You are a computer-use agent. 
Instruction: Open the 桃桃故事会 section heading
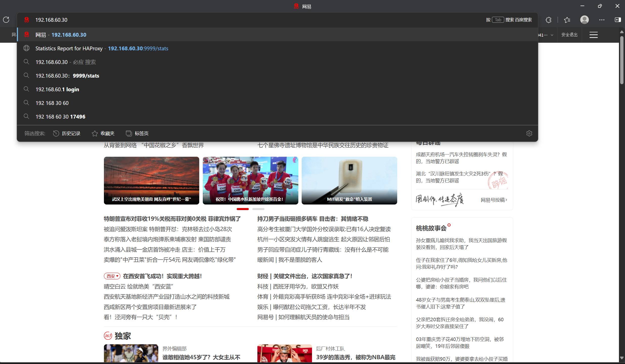pyautogui.click(x=431, y=228)
